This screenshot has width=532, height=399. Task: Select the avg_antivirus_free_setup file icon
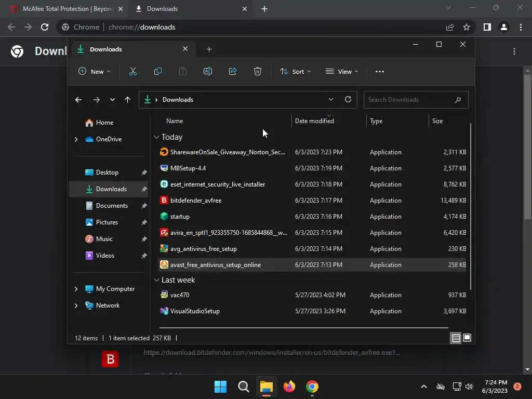pyautogui.click(x=164, y=249)
